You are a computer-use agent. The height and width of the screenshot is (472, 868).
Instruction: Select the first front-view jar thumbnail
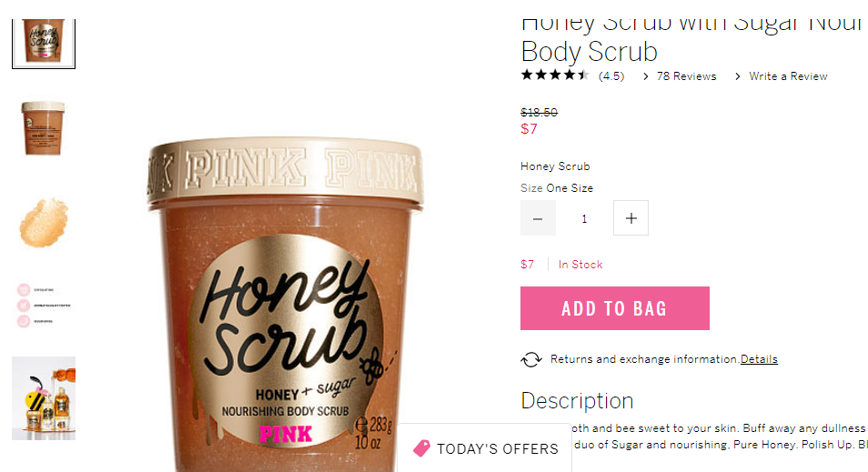pos(44,43)
